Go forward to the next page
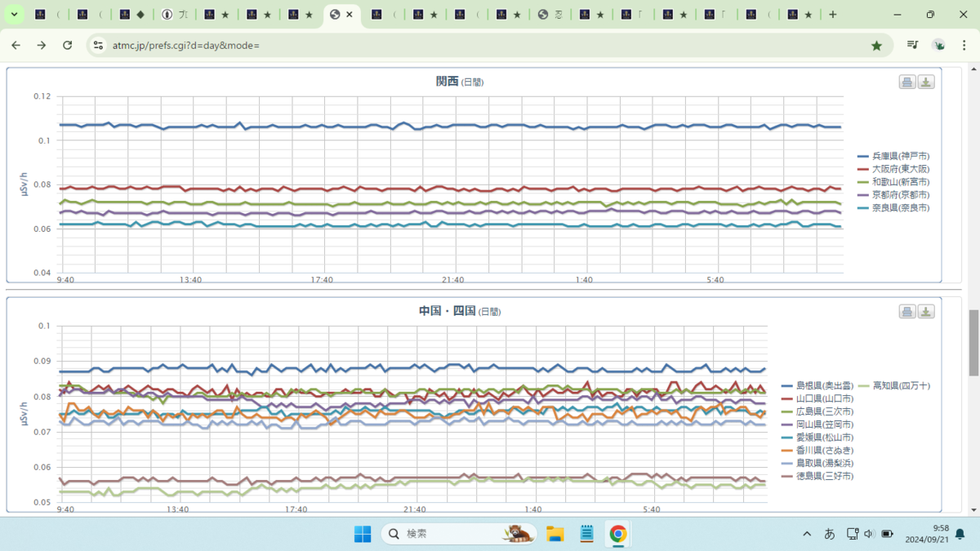The width and height of the screenshot is (980, 551). pos(42,46)
